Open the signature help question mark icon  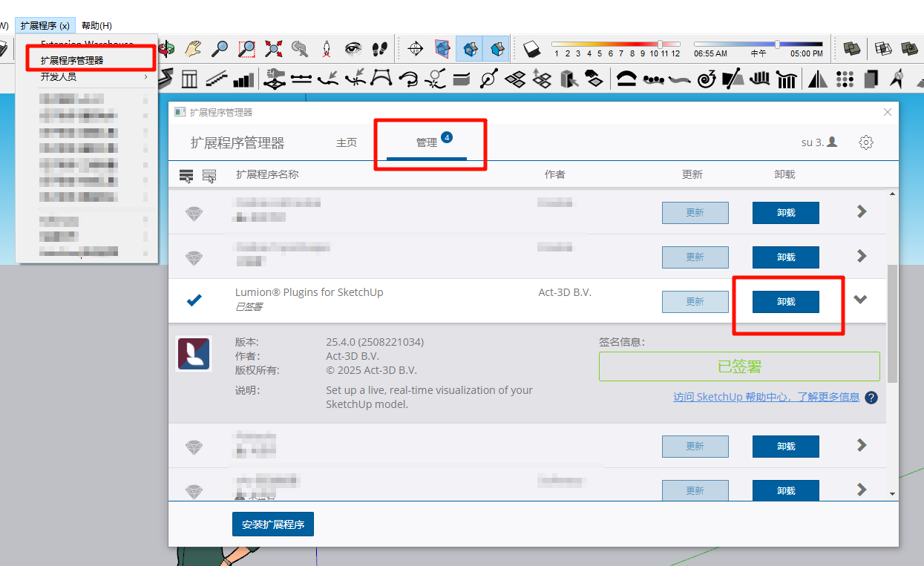click(x=871, y=398)
